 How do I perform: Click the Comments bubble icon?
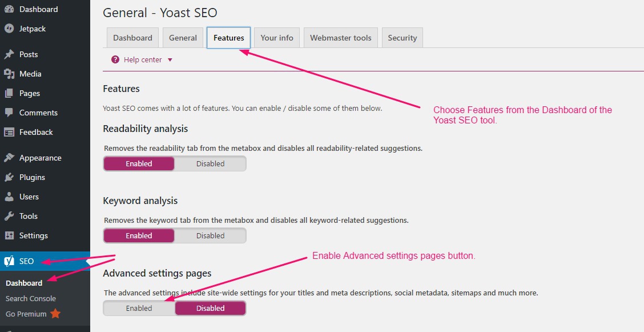9,113
